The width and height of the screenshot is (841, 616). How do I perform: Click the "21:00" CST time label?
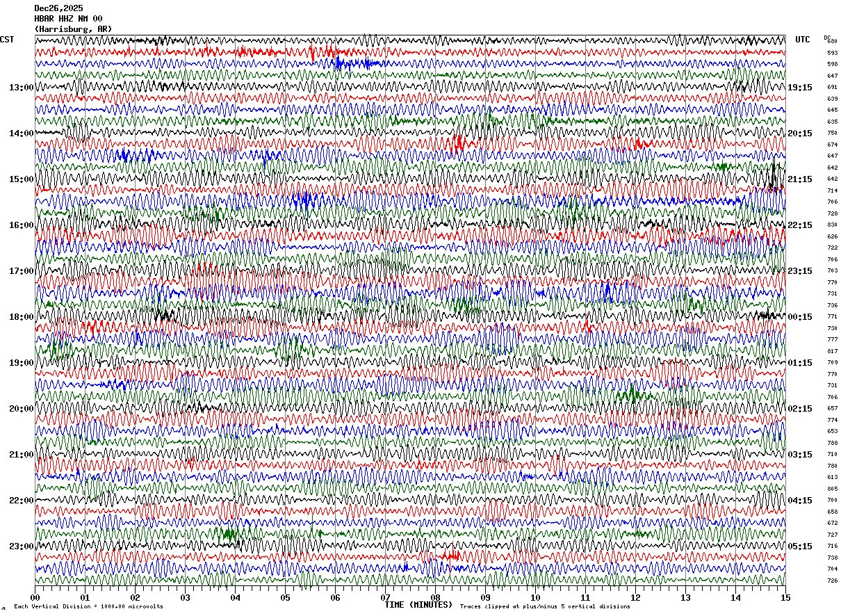coord(22,455)
